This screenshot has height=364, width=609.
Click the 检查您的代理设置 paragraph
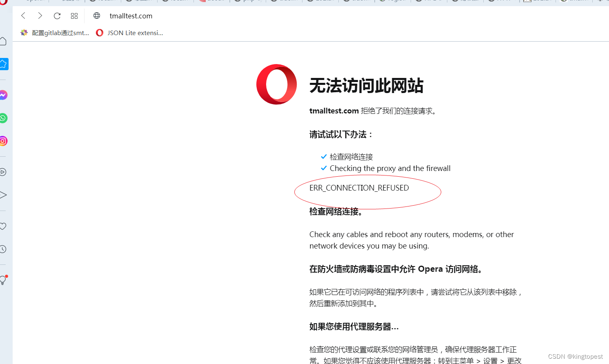tap(416, 355)
